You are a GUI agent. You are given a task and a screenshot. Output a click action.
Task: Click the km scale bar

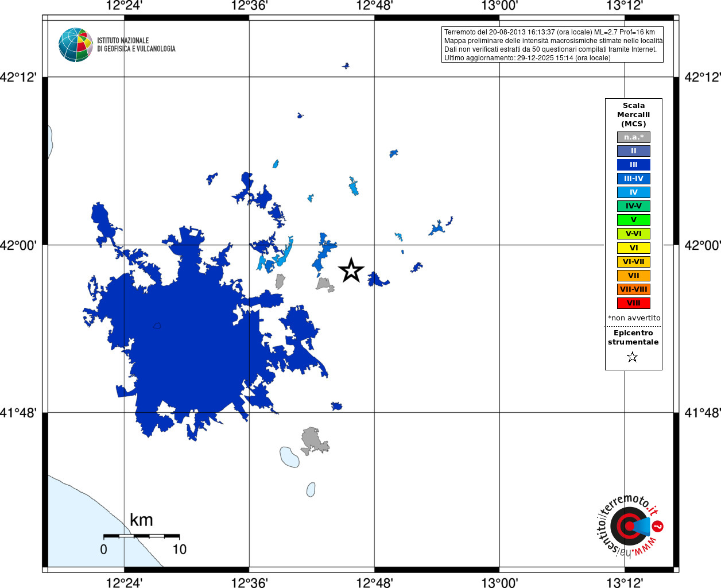point(141,536)
